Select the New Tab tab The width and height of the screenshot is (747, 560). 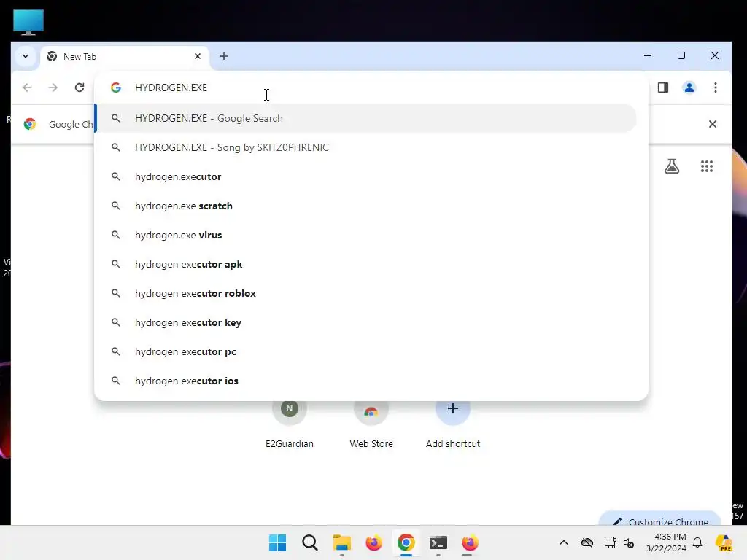[x=125, y=57]
